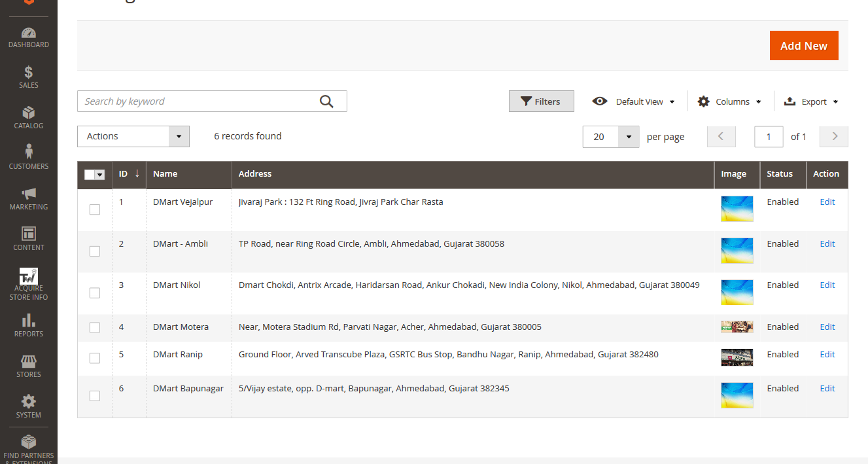Select the DMart Vejalpur row checkbox
The width and height of the screenshot is (868, 464).
(95, 209)
